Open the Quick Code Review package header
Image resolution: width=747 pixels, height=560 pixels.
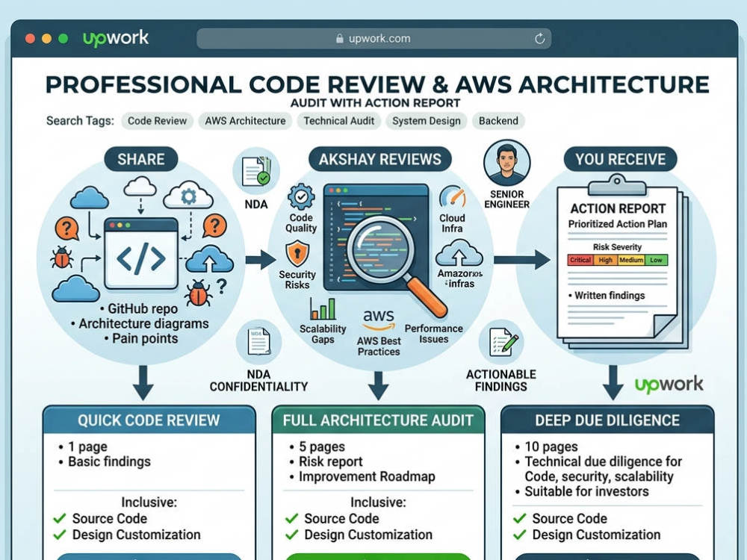[149, 420]
